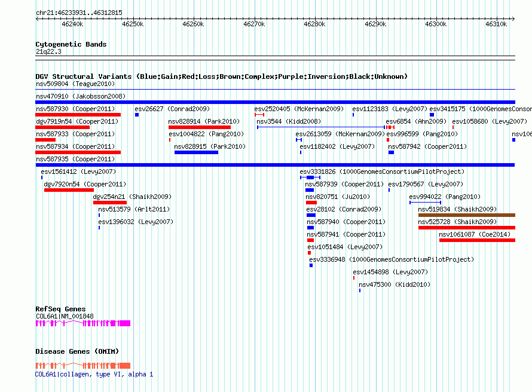Click the Cytogenetic Bands track heading
Viewport: 532px width, 392px height.
point(71,44)
